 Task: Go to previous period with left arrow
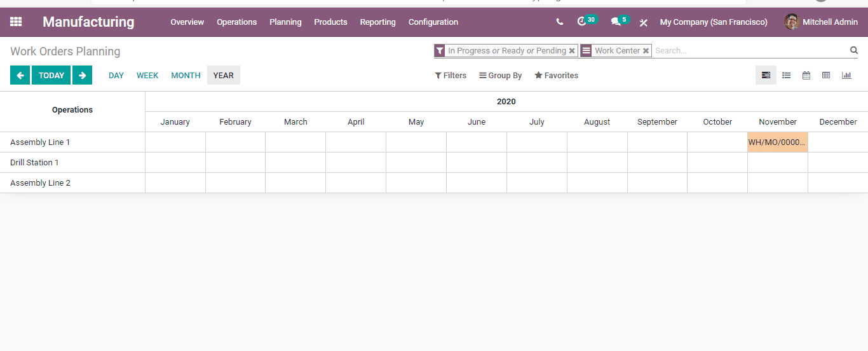click(20, 75)
